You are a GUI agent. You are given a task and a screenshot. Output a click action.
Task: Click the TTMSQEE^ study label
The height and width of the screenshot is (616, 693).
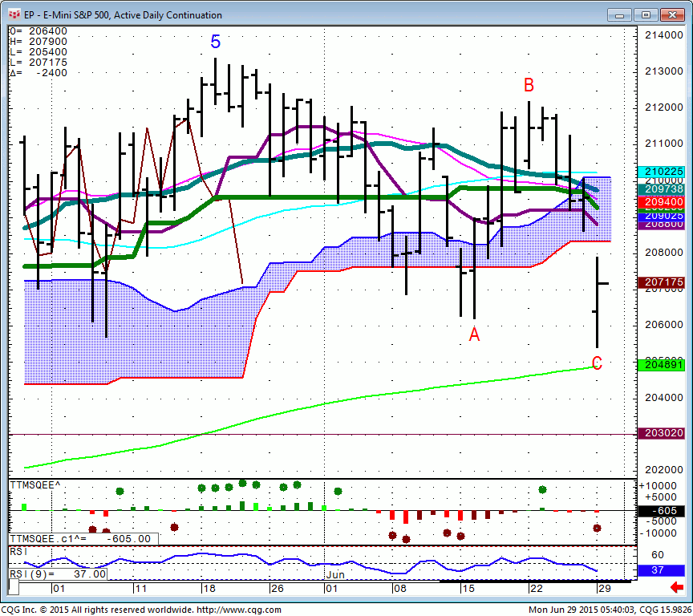tap(35, 485)
